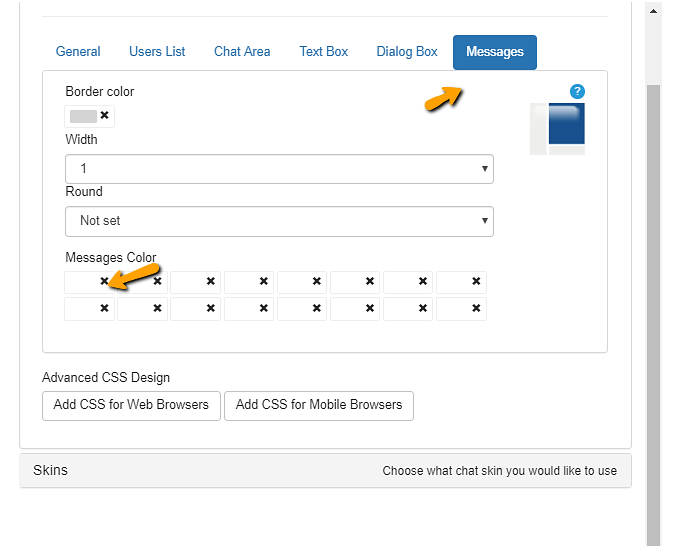The width and height of the screenshot is (682, 546).
Task: Clear last Messages Color in top row
Action: 476,282
